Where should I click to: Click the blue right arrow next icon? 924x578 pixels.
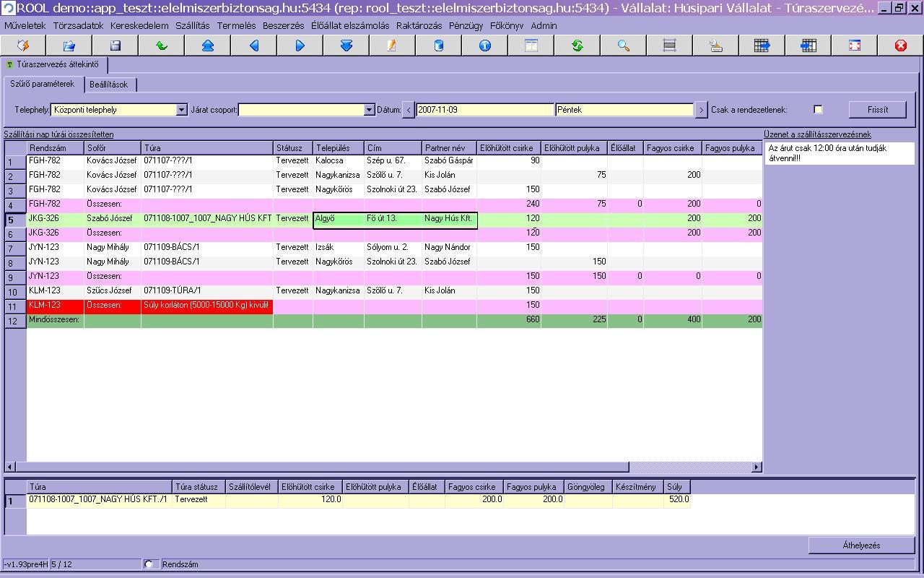coord(300,46)
